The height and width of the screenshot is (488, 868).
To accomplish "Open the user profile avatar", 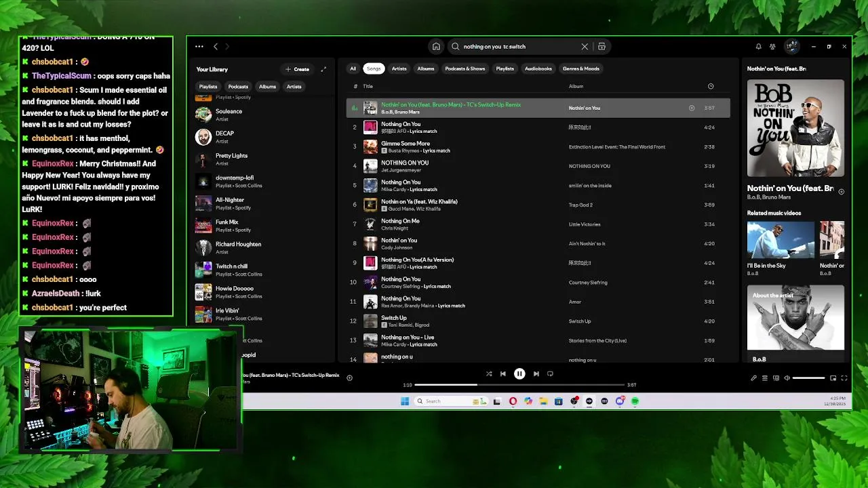I will [791, 47].
